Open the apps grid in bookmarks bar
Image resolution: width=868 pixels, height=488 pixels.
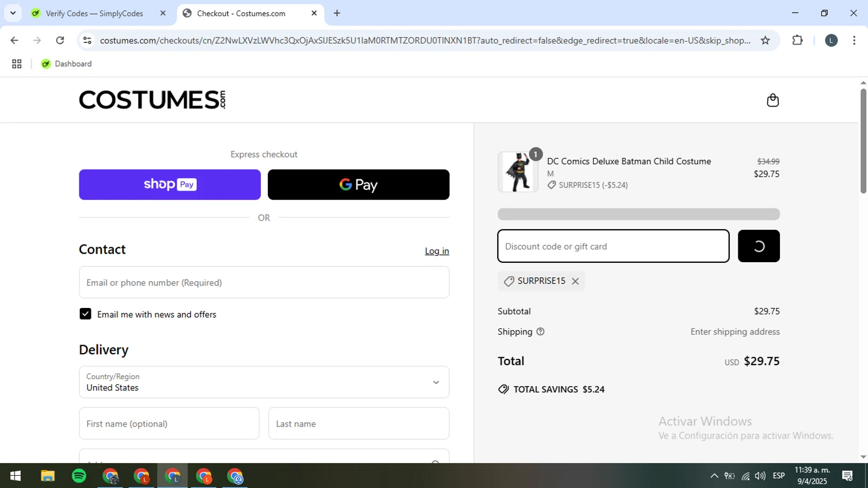pyautogui.click(x=17, y=64)
